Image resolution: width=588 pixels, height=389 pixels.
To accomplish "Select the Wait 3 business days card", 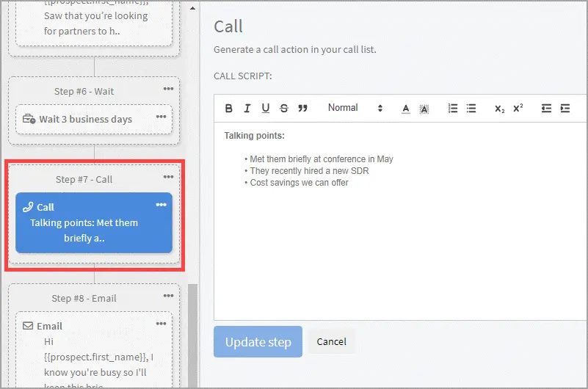I will point(94,119).
